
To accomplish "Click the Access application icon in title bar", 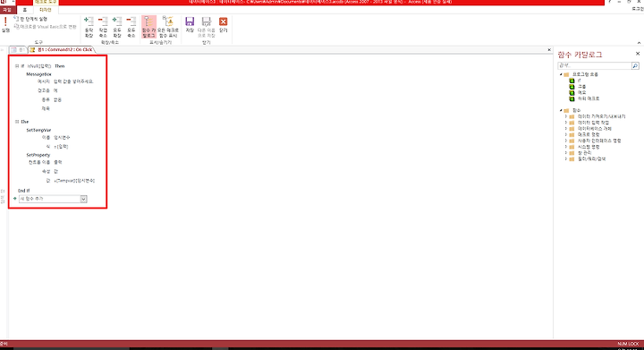I will point(3,2).
